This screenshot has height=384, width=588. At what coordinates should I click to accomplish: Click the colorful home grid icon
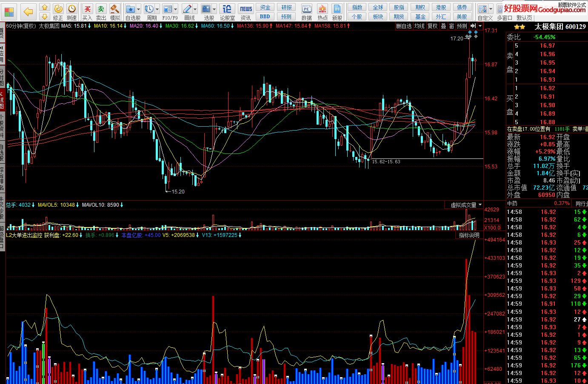coord(9,11)
